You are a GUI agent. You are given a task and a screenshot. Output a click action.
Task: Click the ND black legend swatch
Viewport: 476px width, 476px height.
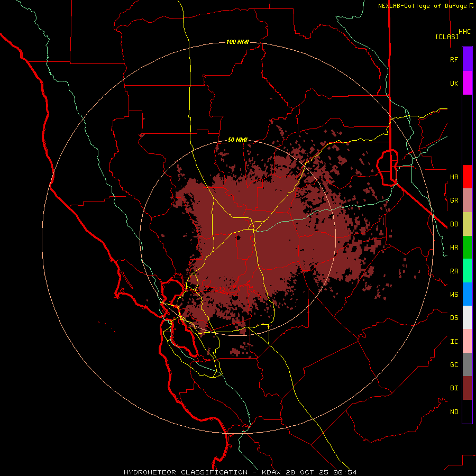click(467, 411)
